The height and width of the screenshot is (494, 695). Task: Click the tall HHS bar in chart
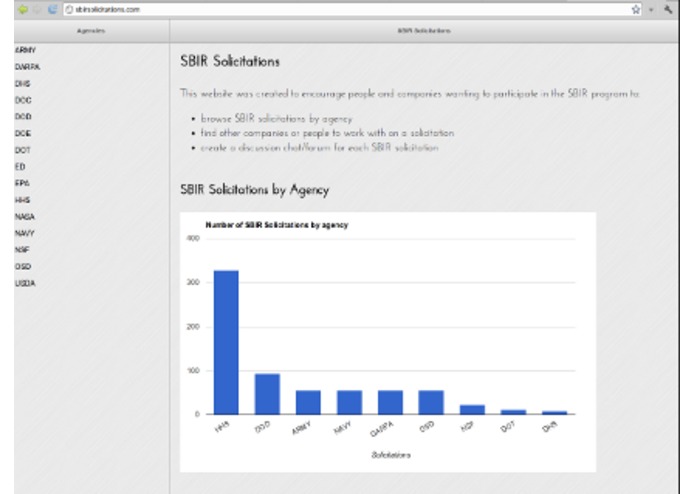226,342
